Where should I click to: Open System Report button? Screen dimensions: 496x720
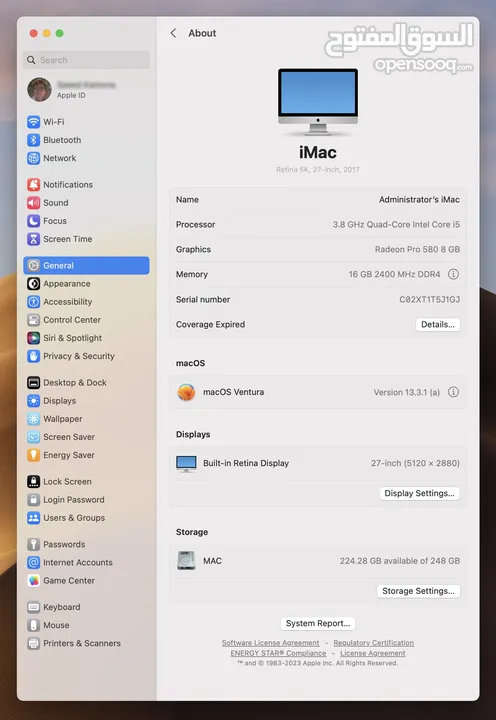318,623
